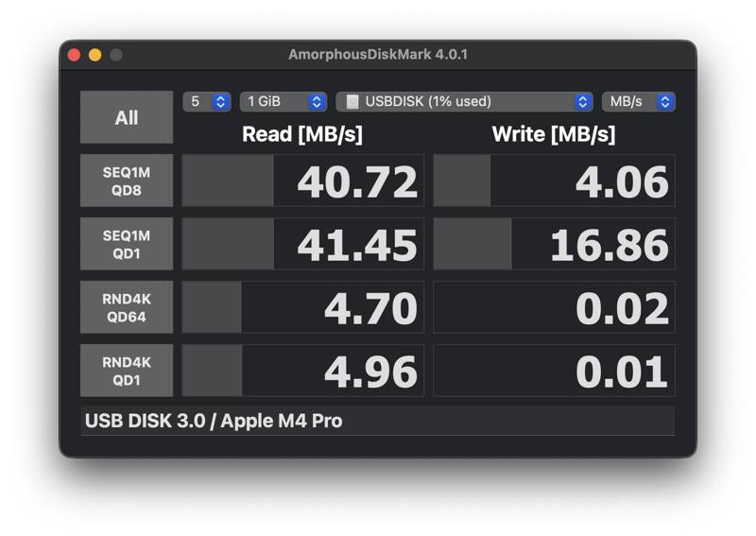The width and height of the screenshot is (756, 536).
Task: Select the 40.72 sequential read result
Action: pos(302,181)
